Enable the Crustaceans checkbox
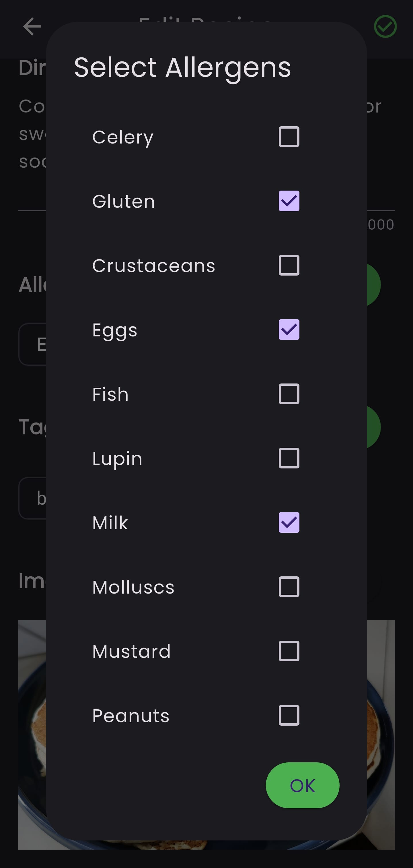 289,265
